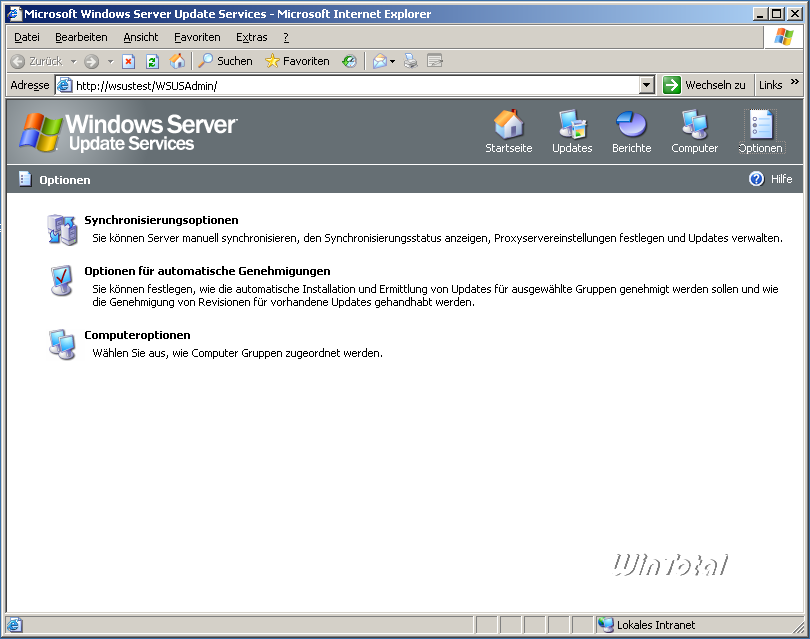Open the address bar dropdown list
The width and height of the screenshot is (810, 639).
point(647,85)
